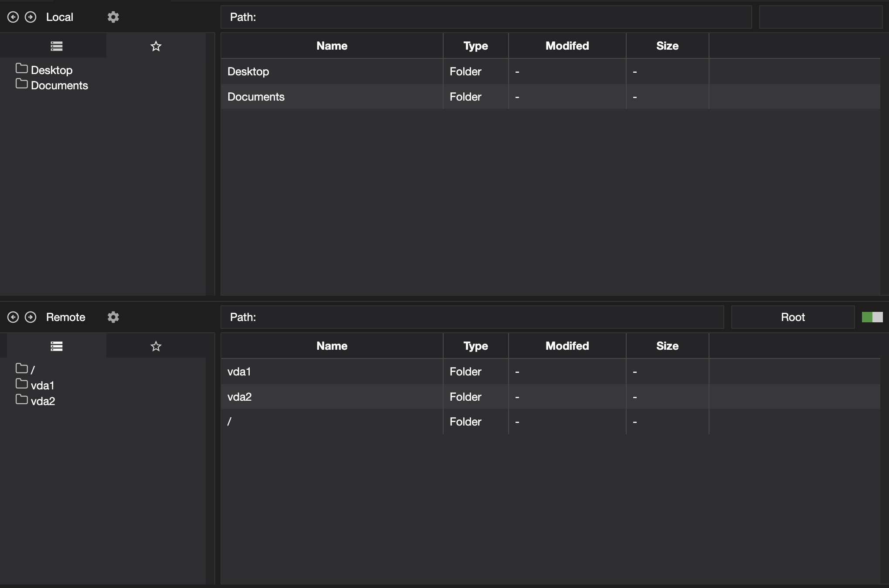Sort Local table by Name column

point(332,46)
